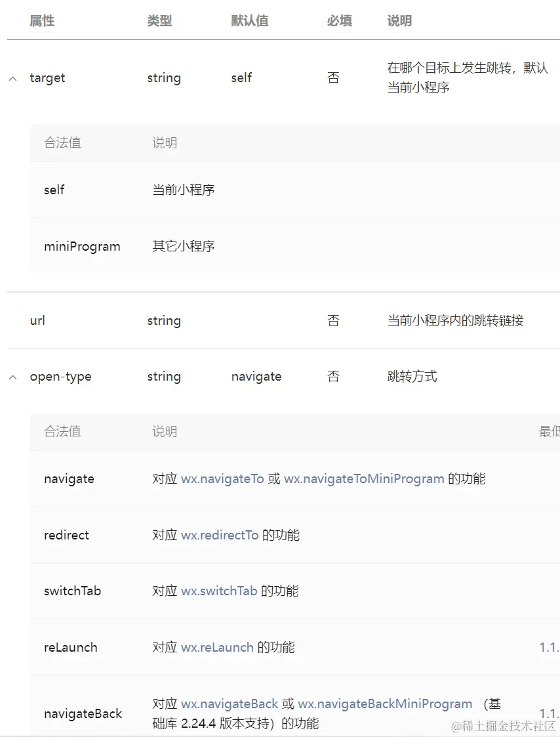Click the 必填 column header

[x=339, y=21]
